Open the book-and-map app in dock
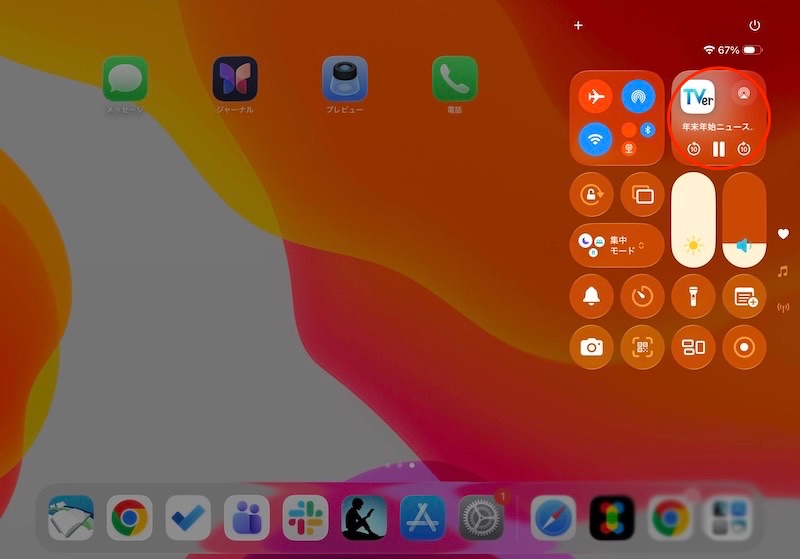The width and height of the screenshot is (800, 559). click(x=71, y=518)
